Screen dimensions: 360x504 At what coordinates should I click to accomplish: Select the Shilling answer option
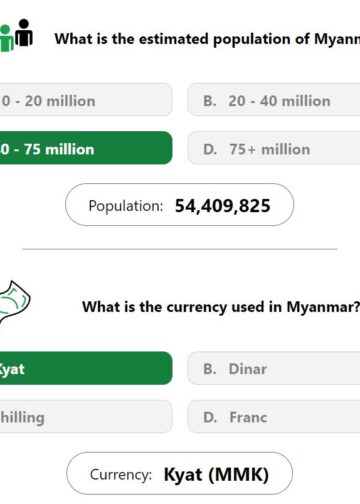click(x=86, y=417)
